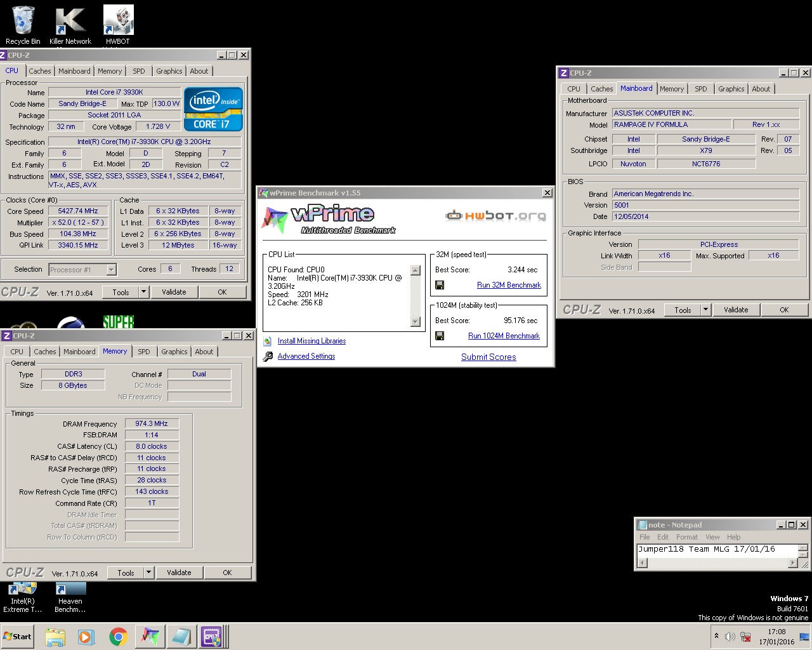Switch to Mainboard tab in top-left CPU-Z

pyautogui.click(x=74, y=71)
